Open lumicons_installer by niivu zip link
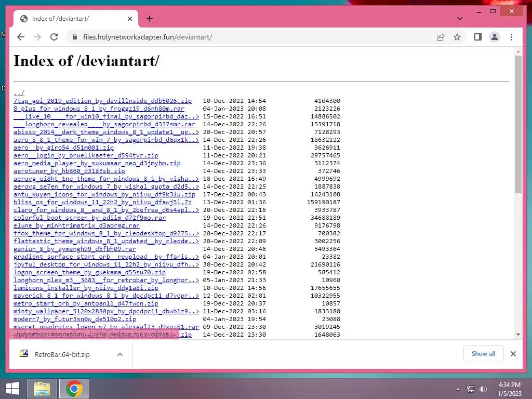Screen dimensions: 532x399 pyautogui.click(x=86, y=288)
